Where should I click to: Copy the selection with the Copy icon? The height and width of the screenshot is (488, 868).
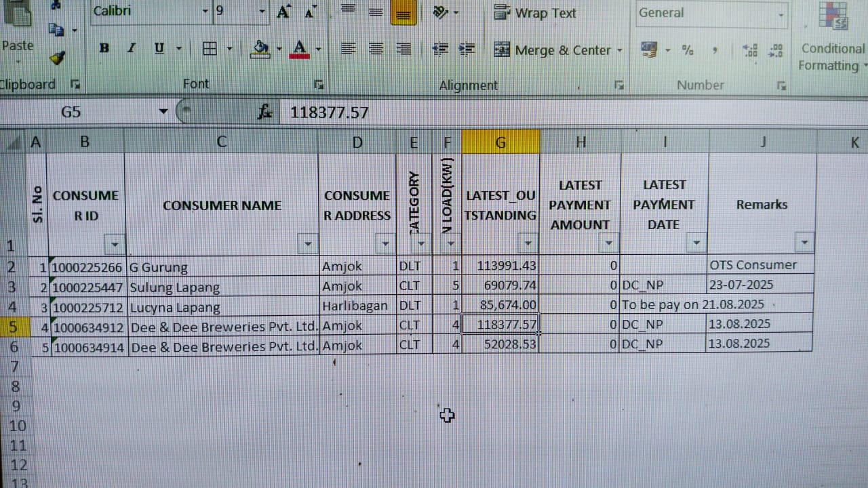pos(56,30)
